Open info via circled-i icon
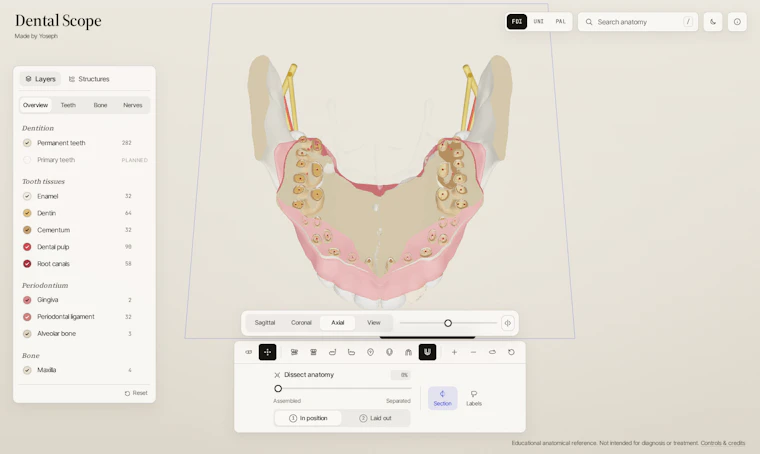Screen dimensions: 760x454 coord(737,22)
